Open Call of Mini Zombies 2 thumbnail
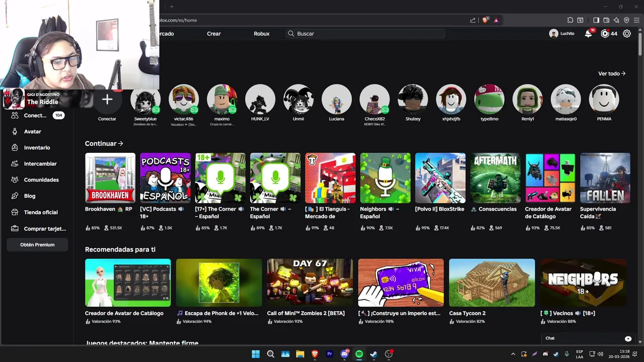 (x=310, y=283)
